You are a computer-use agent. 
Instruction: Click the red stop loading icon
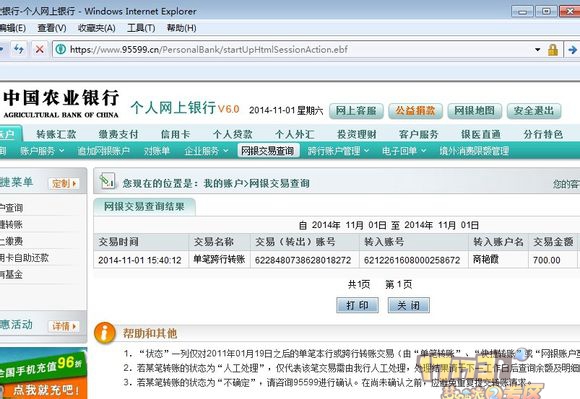coord(40,49)
